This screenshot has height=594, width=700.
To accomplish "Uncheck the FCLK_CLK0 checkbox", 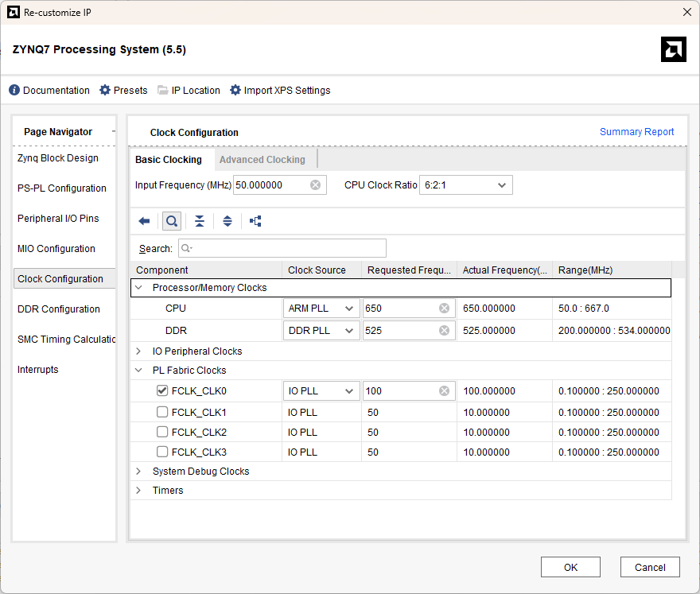I will click(162, 391).
